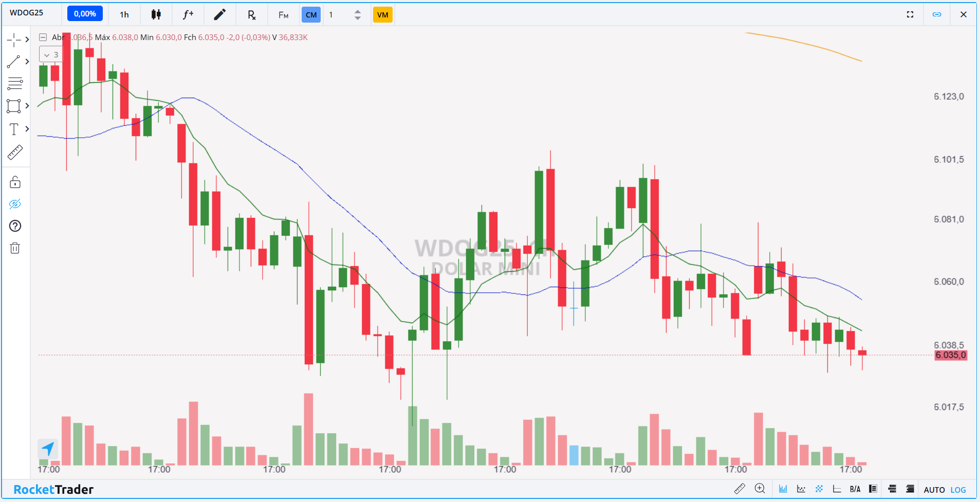Select the Text annotation tool

14,129
